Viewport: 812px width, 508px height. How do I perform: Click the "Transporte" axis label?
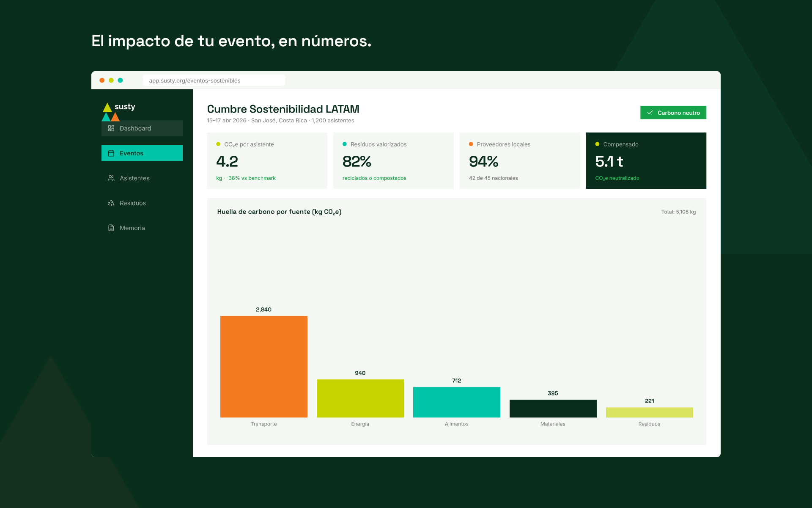(264, 424)
